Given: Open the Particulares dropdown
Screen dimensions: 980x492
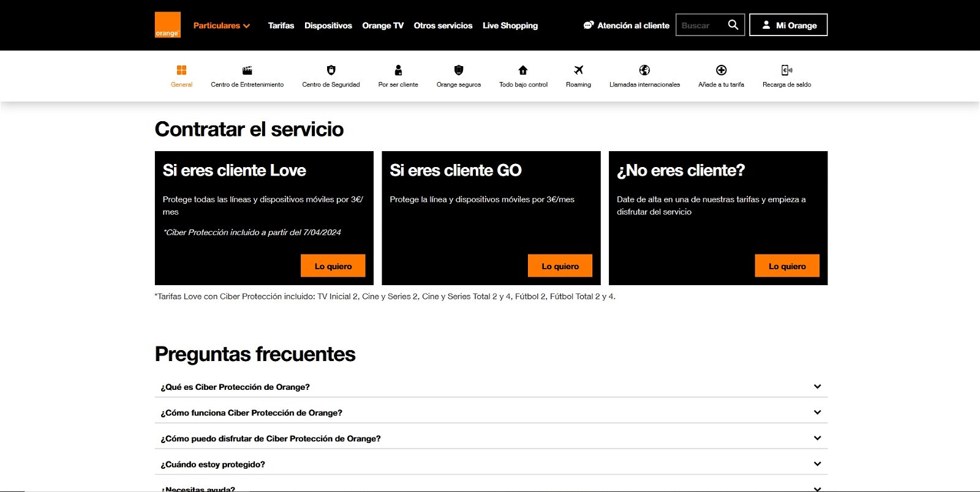Looking at the screenshot, I should [222, 26].
